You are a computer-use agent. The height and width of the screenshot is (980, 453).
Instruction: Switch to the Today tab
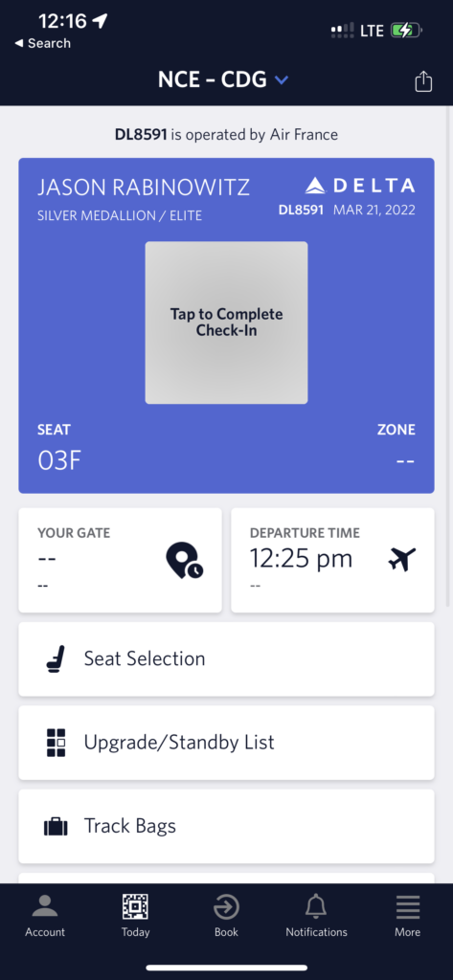click(x=136, y=916)
